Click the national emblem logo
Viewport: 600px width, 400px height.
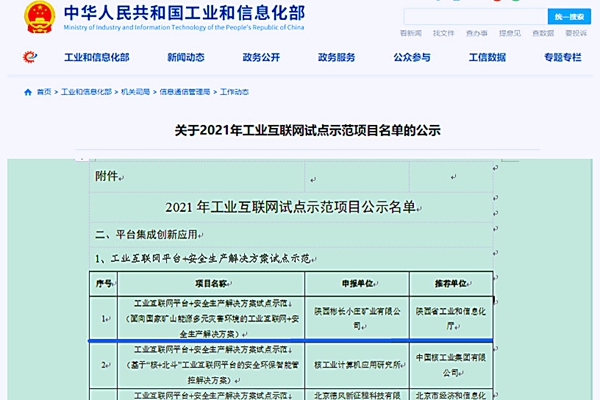[x=39, y=17]
